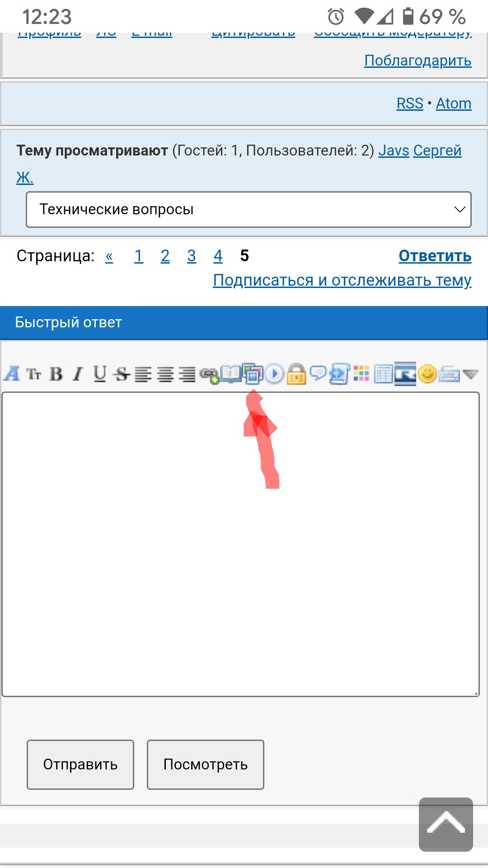Click the Посмотреть preview button
This screenshot has width=488, height=868.
click(x=205, y=764)
